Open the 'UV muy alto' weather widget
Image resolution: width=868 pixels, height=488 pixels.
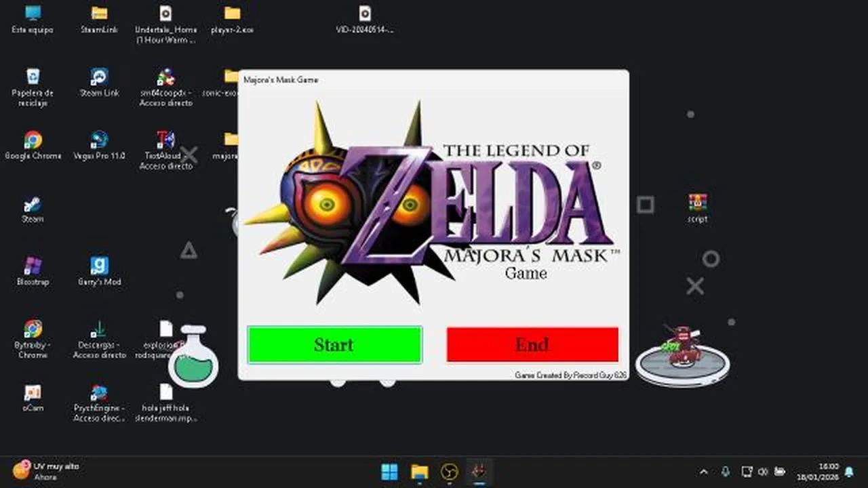[46, 472]
